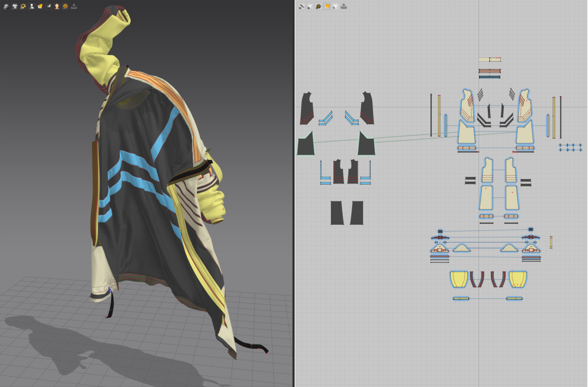588x387 pixels.
Task: Toggle garment display shirt icon in 3D toolbar
Action: (x=15, y=7)
